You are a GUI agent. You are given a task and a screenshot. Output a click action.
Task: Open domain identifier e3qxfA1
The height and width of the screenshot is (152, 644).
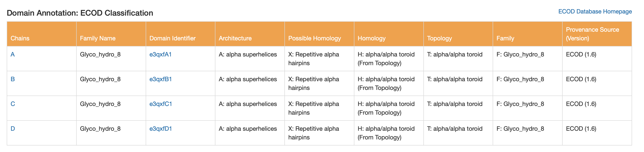(160, 55)
